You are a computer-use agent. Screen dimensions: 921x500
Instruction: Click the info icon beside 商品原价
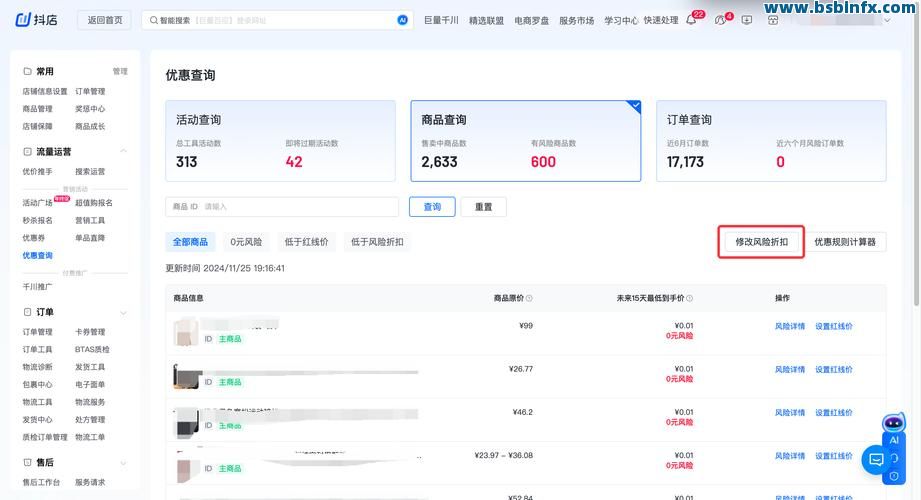coord(529,298)
